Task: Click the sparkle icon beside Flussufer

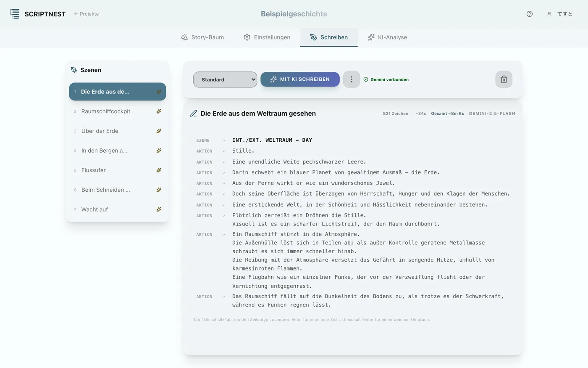Action: pyautogui.click(x=159, y=170)
